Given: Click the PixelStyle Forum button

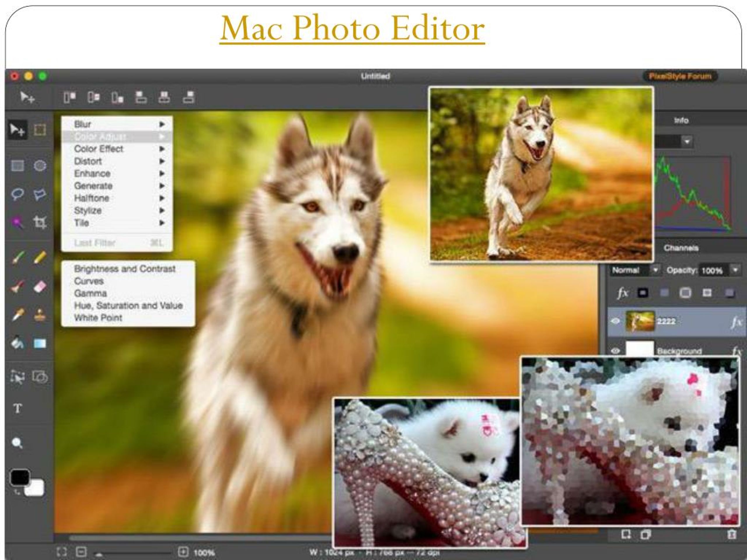Looking at the screenshot, I should (x=691, y=75).
